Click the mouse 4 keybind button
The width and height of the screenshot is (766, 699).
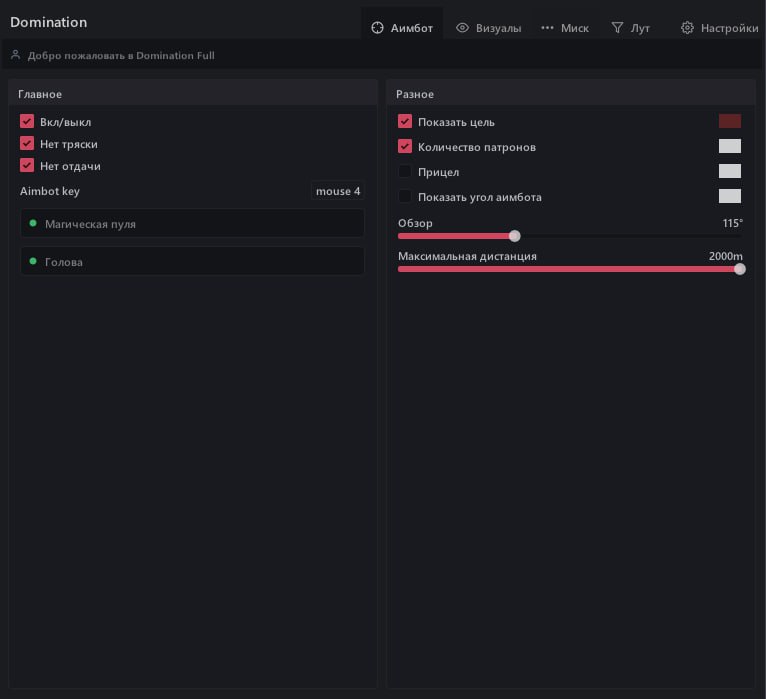(x=338, y=191)
